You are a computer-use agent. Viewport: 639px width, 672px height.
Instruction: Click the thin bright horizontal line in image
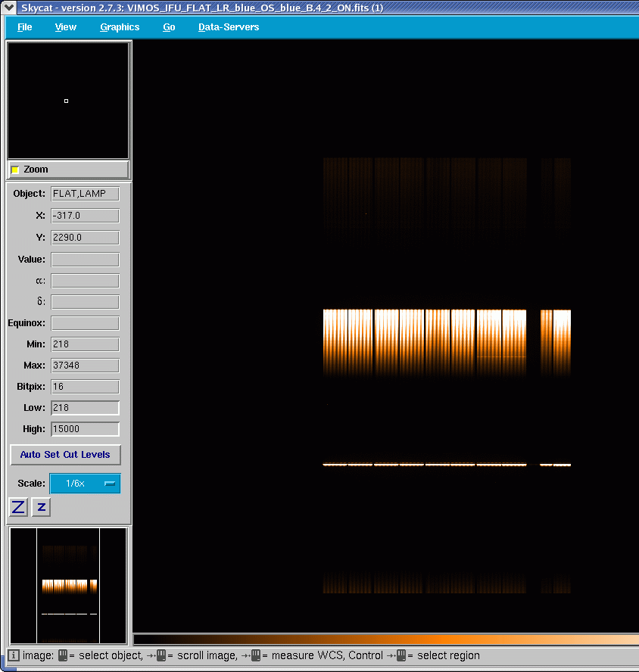click(x=447, y=465)
